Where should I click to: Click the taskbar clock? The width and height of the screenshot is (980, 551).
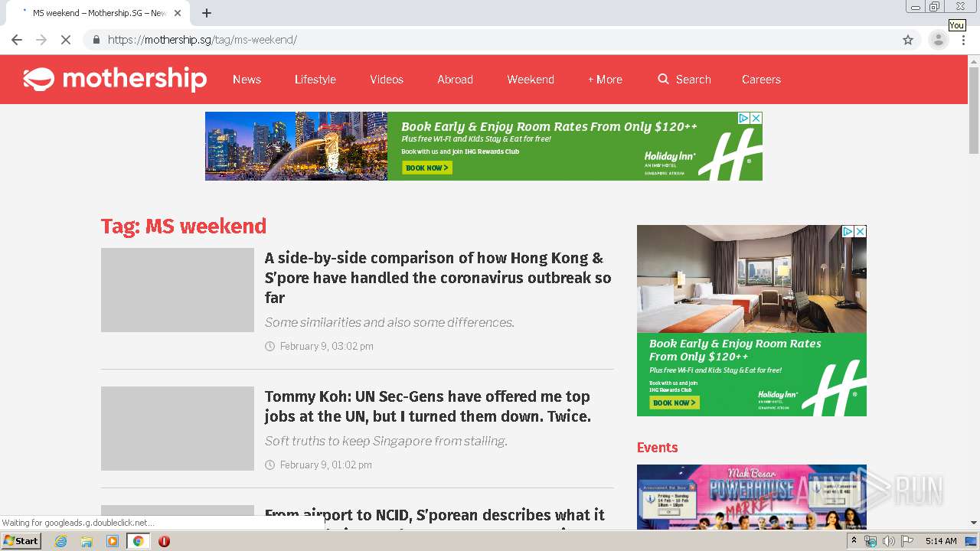coord(941,541)
